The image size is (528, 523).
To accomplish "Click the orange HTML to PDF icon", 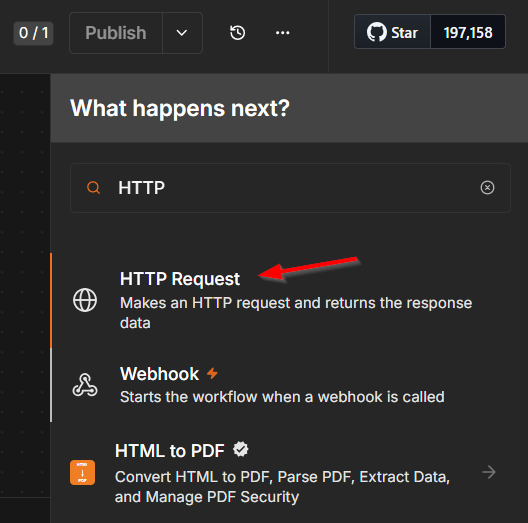I will 82,472.
